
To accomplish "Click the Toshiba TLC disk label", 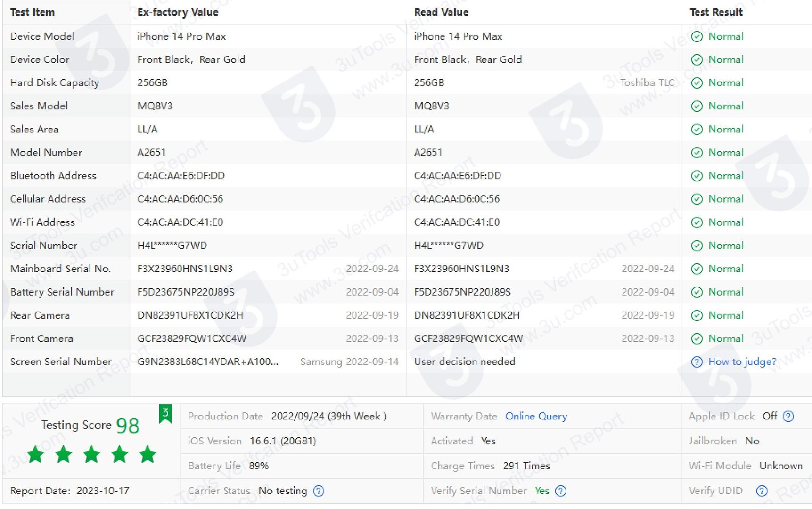I will tap(647, 83).
